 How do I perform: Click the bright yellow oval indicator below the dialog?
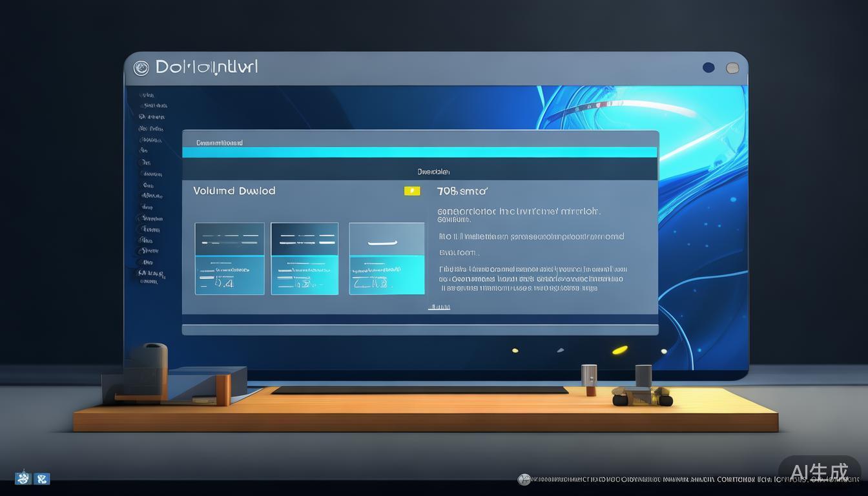619,350
